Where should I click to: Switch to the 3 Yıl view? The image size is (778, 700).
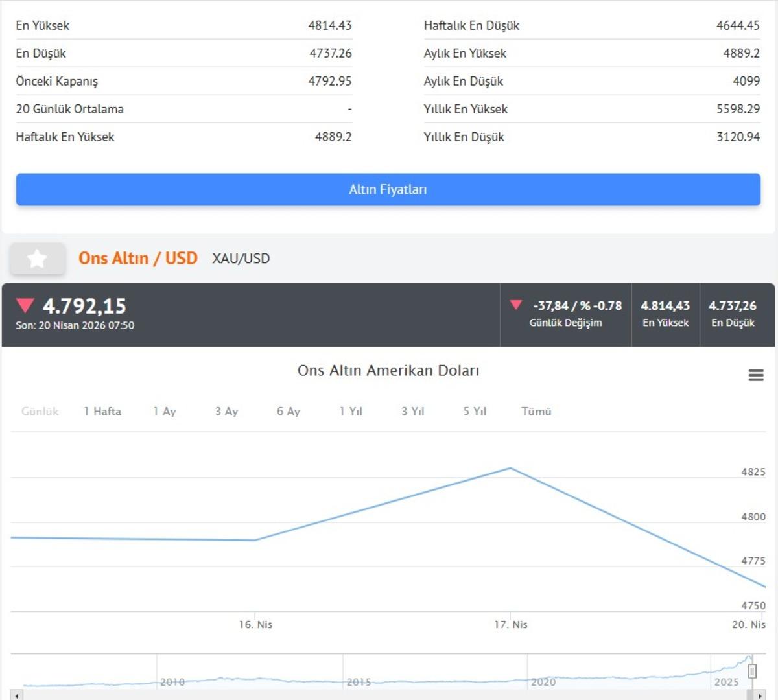[x=412, y=412]
